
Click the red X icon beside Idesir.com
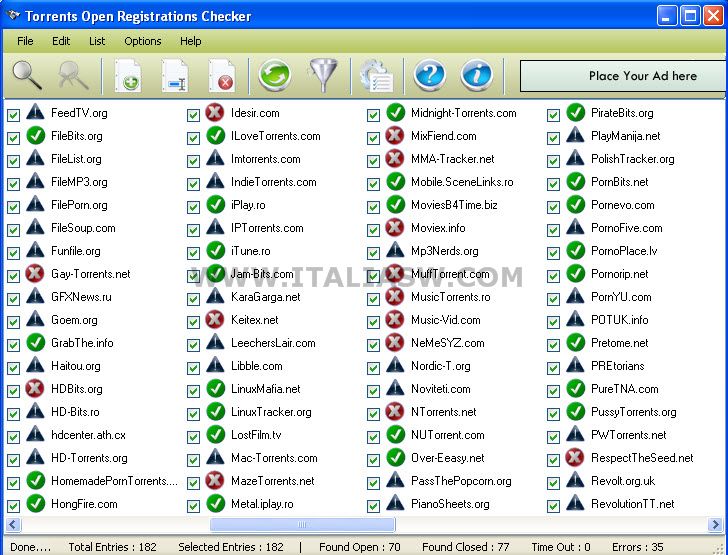[x=215, y=112]
